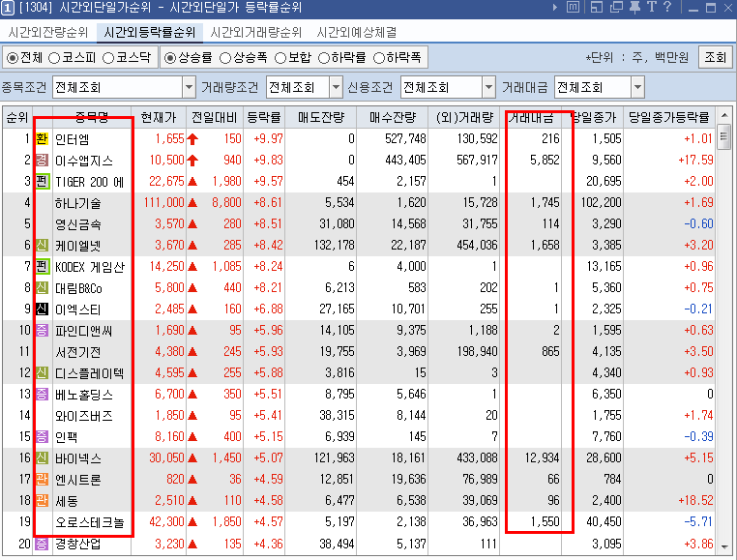This screenshot has width=737, height=560.
Task: Select the 서전기전 stock row
Action: [360, 352]
